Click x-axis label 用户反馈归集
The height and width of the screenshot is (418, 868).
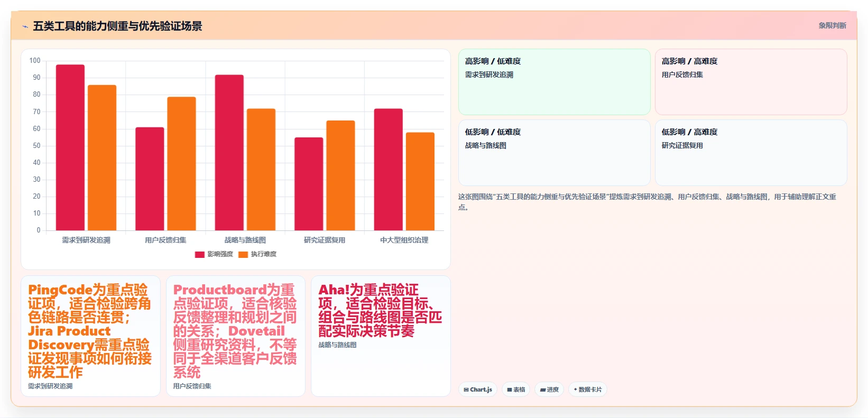[165, 240]
